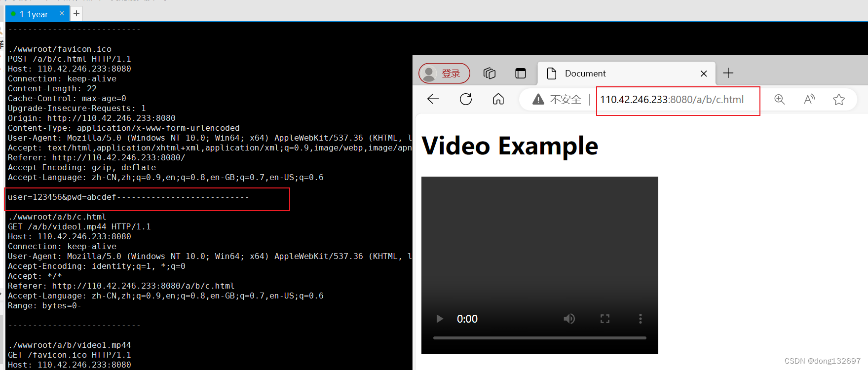Click 'GET /favicon.ico HTTP/1.1' line
This screenshot has height=370, width=868.
click(x=70, y=355)
